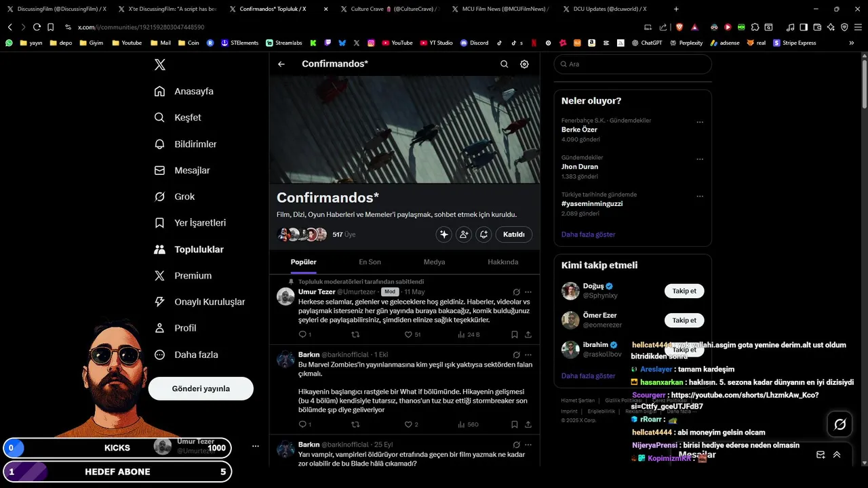Open more options on Umur Tezer's post
The width and height of the screenshot is (868, 488).
(528, 291)
